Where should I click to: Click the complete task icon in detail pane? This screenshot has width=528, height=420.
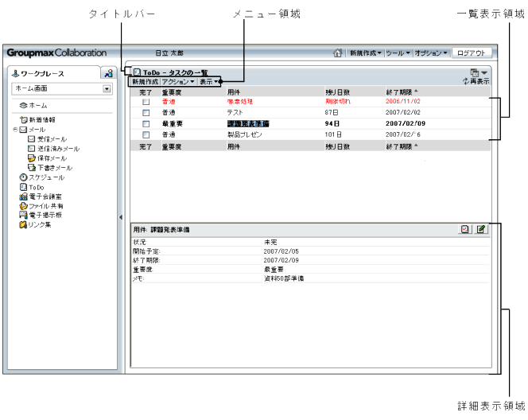tap(465, 229)
